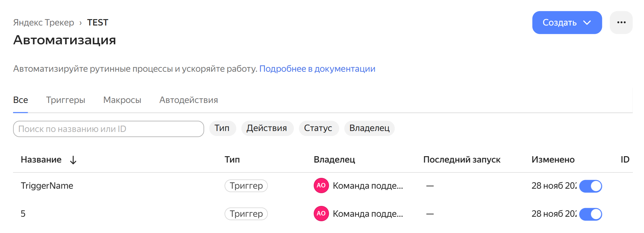Screen dimensions: 644x233
Task: Click the Триггер tag in TriggerName row
Action: pyautogui.click(x=246, y=186)
